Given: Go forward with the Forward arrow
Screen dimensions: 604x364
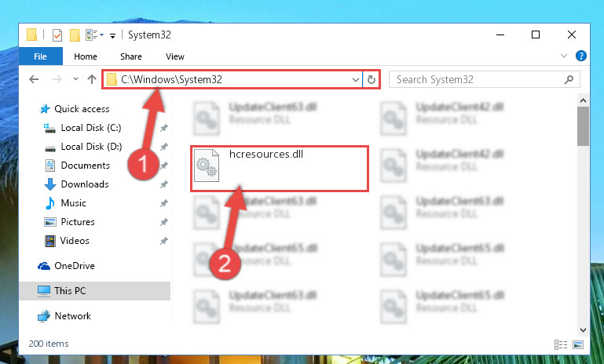Looking at the screenshot, I should click(57, 79).
